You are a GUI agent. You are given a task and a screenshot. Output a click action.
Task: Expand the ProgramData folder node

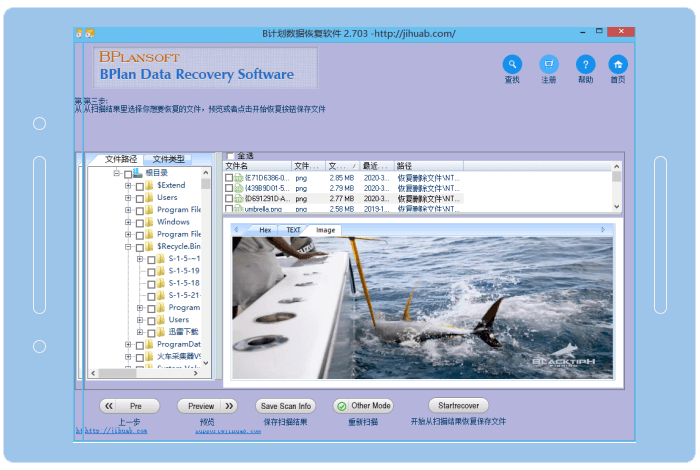[x=128, y=344]
